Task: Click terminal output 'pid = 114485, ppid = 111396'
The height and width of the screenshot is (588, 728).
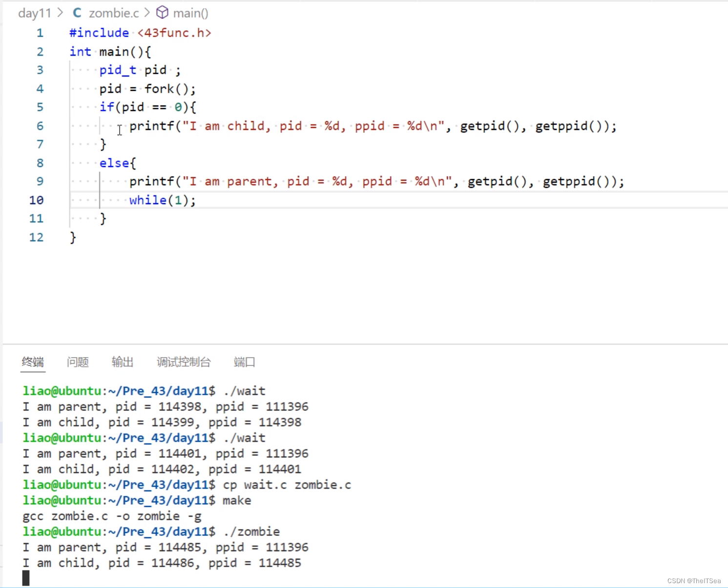Action: (x=212, y=547)
